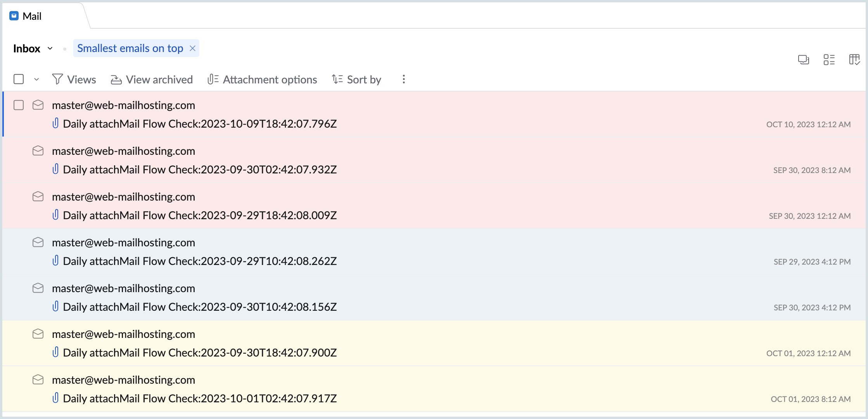
Task: Open the Sort by menu
Action: coord(356,80)
